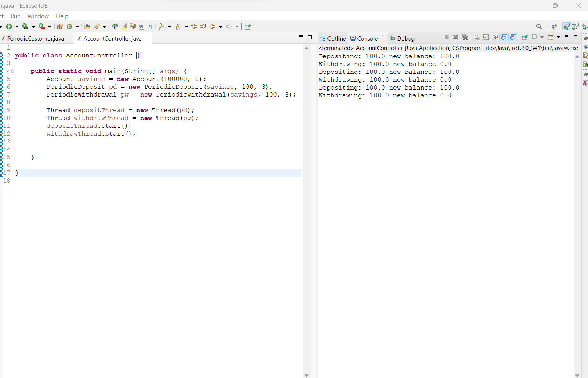Open the Display Selected Console dropdown
Viewport: 588px width, 378px height.
(x=542, y=37)
